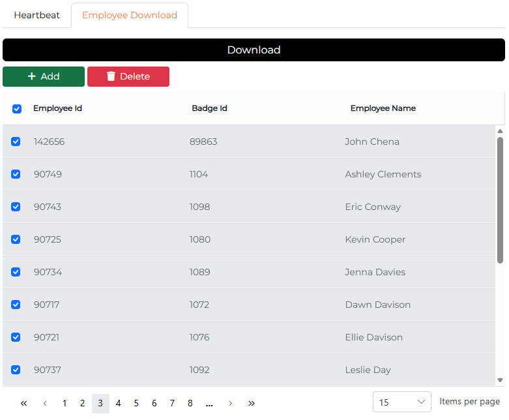Click the name Ellie Davison
The width and height of the screenshot is (509, 420).
click(x=374, y=337)
